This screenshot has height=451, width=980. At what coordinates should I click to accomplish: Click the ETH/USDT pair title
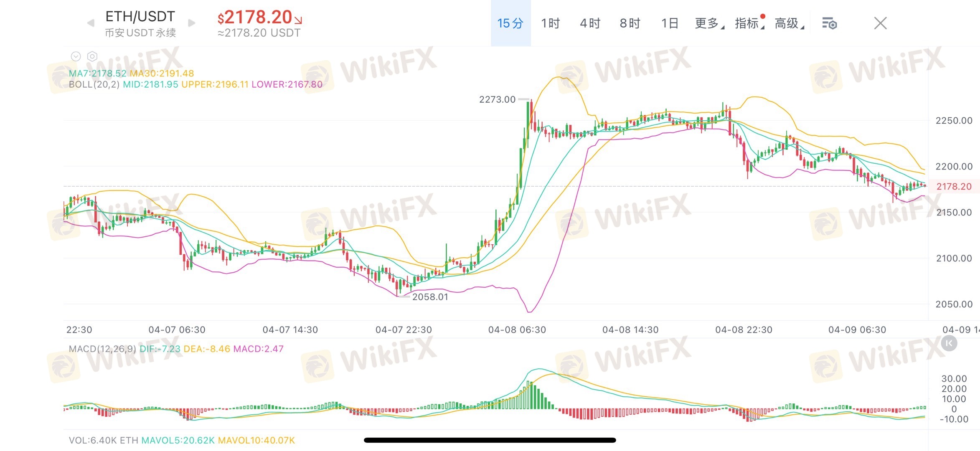pos(140,17)
